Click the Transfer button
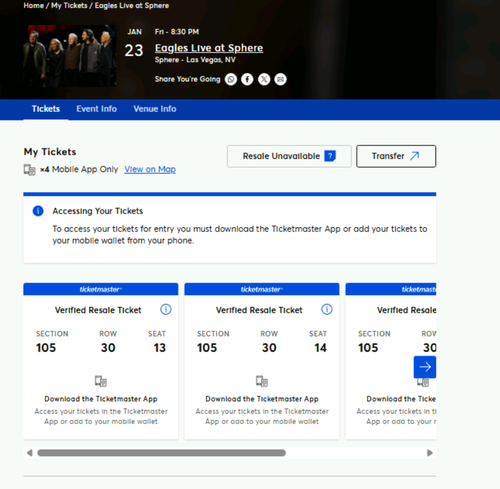Screen dimensions: 500x489 pyautogui.click(x=396, y=156)
